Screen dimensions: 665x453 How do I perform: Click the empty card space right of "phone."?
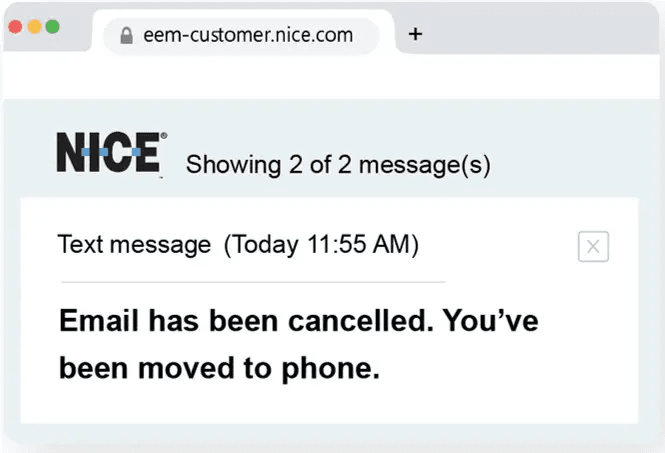pyautogui.click(x=510, y=368)
